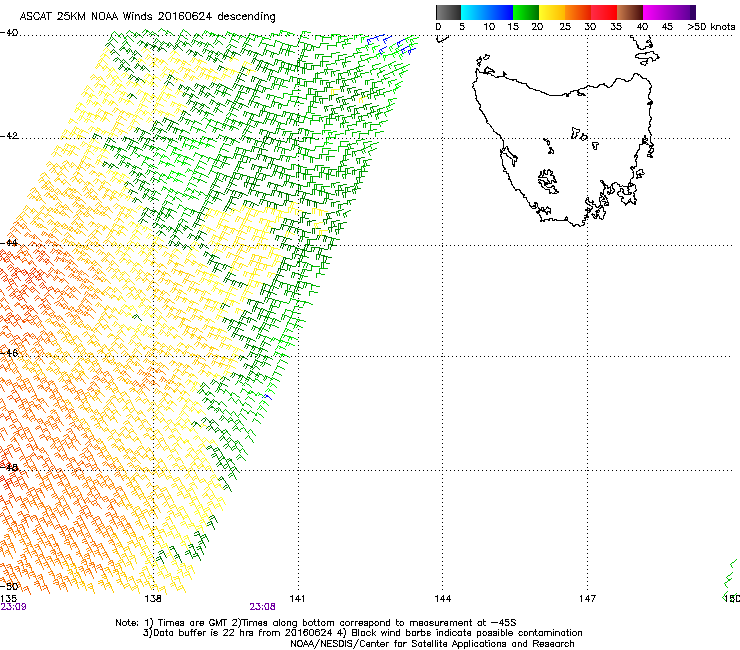Click the '144' longitude axis label
740x650 pixels.
(442, 598)
